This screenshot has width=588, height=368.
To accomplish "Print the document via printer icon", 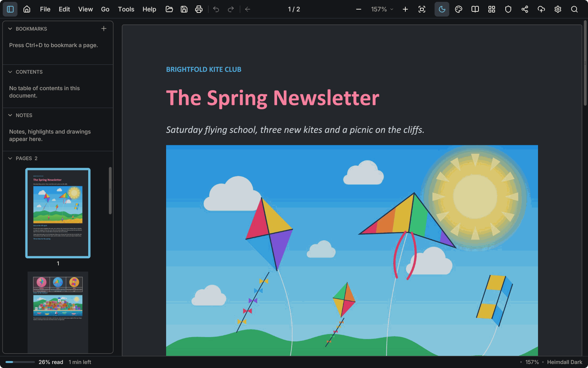I will [199, 9].
